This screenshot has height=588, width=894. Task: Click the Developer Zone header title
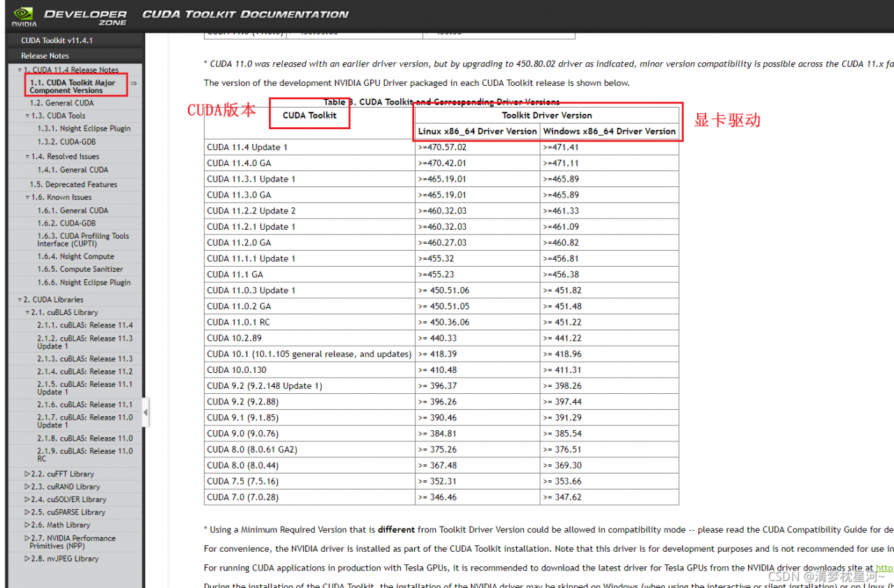click(85, 17)
